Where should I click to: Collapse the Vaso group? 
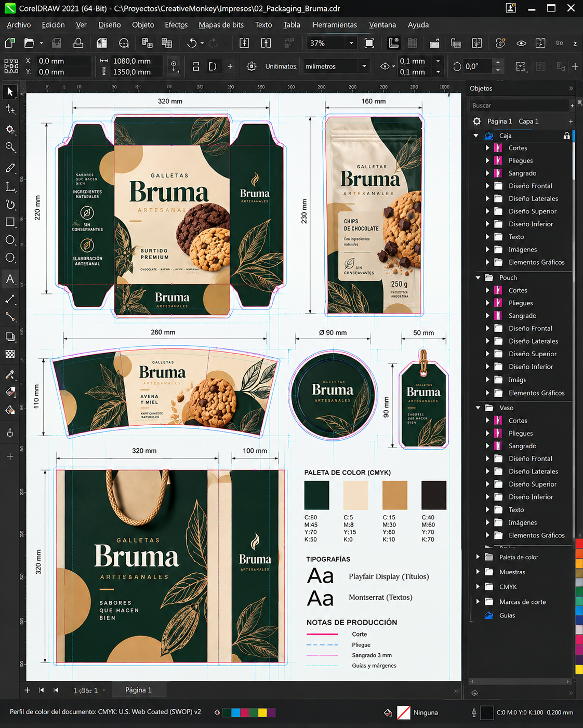478,408
